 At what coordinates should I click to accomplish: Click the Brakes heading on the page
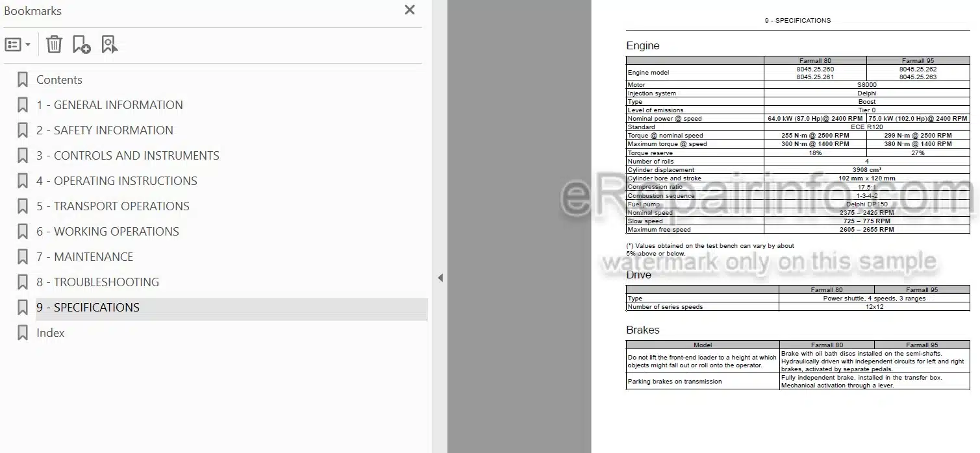pos(643,330)
